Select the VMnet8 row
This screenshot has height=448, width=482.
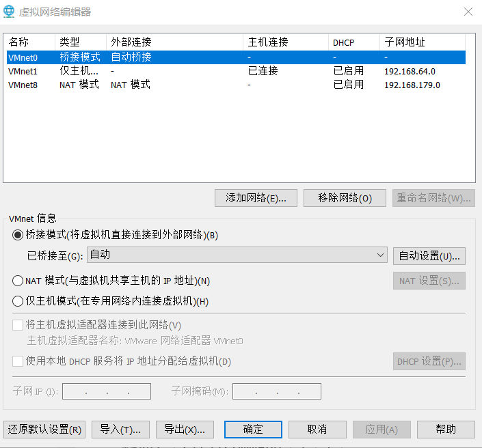point(236,85)
